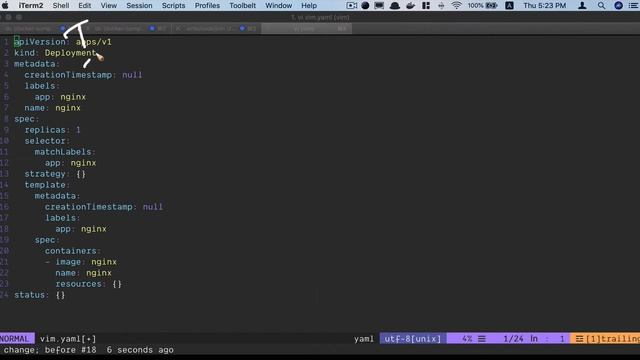The image size is (640, 360).
Task: Open the battery 100% status menu
Action: 482,5
